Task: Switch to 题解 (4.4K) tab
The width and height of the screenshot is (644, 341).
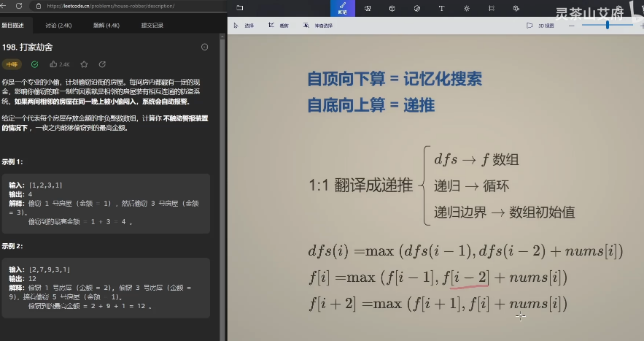Action: click(106, 26)
